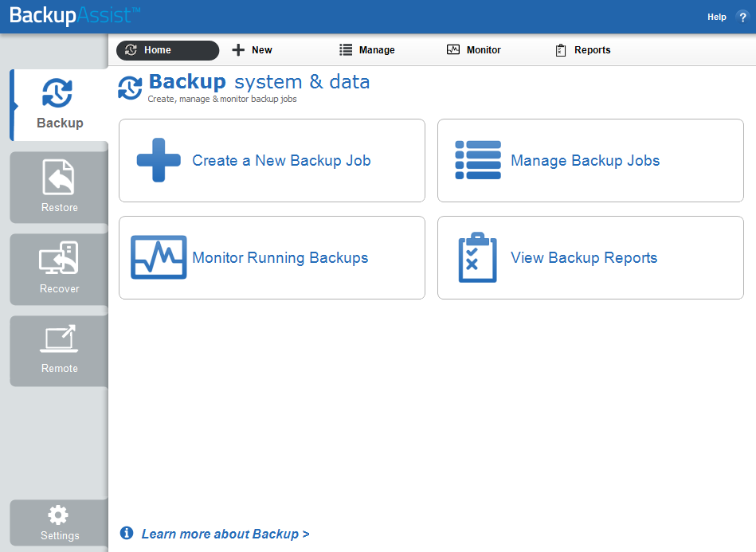Click the 'Backup system & data' heading
This screenshot has width=756, height=552.
click(260, 82)
